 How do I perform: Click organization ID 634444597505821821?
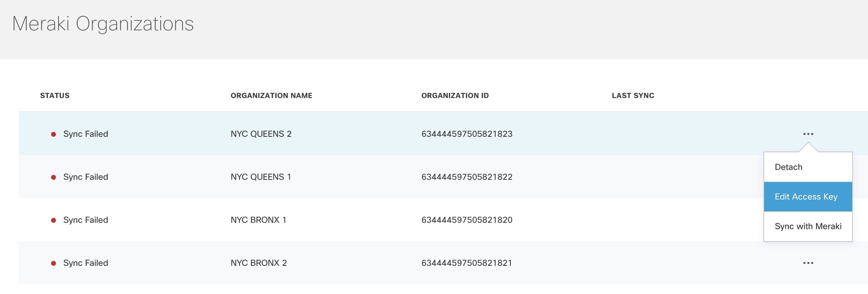point(467,263)
